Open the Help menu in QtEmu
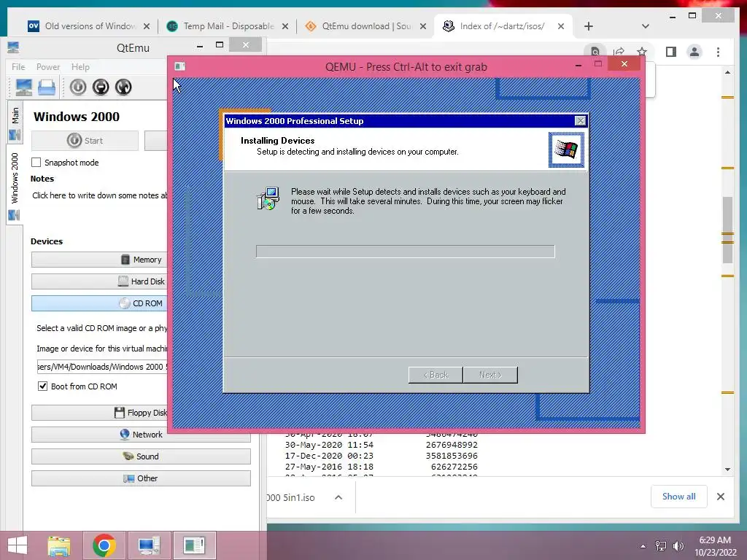Image resolution: width=747 pixels, height=560 pixels. coord(80,66)
